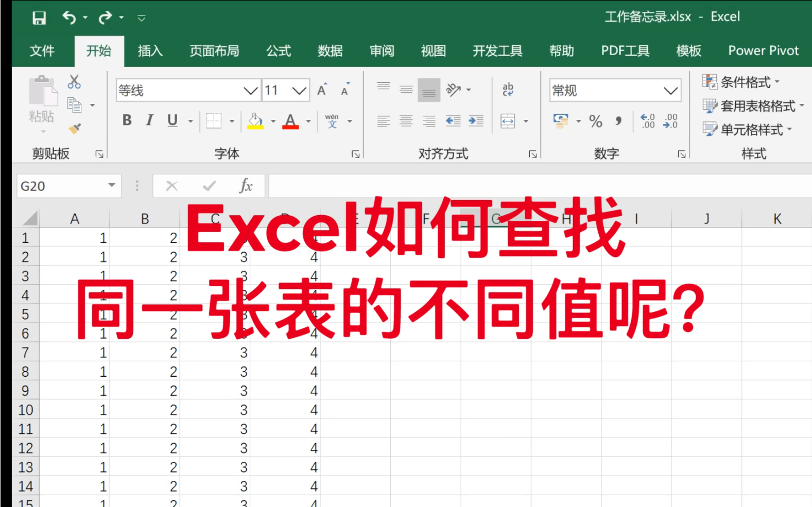812x507 pixels.
Task: Click the Decrease Font Size icon
Action: [345, 90]
